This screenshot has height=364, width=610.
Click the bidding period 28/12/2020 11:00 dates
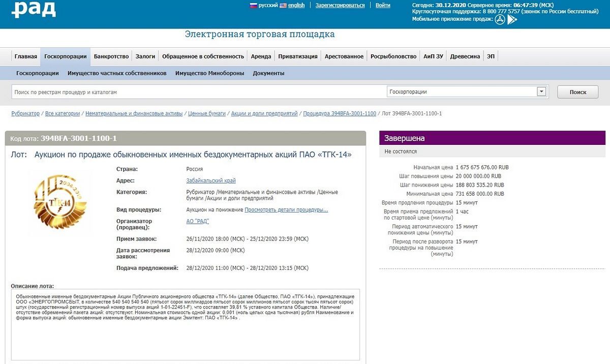[248, 268]
